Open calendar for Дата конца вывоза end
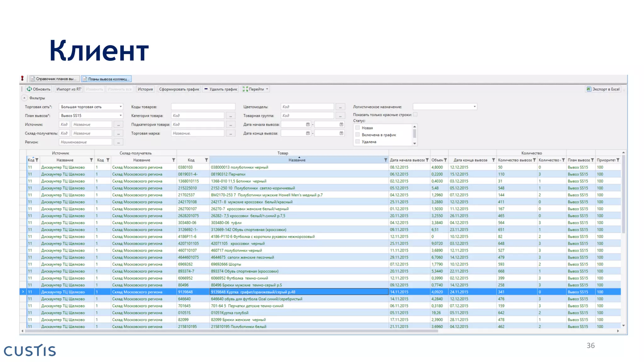Screen dimensions: 644x362 click(341, 133)
